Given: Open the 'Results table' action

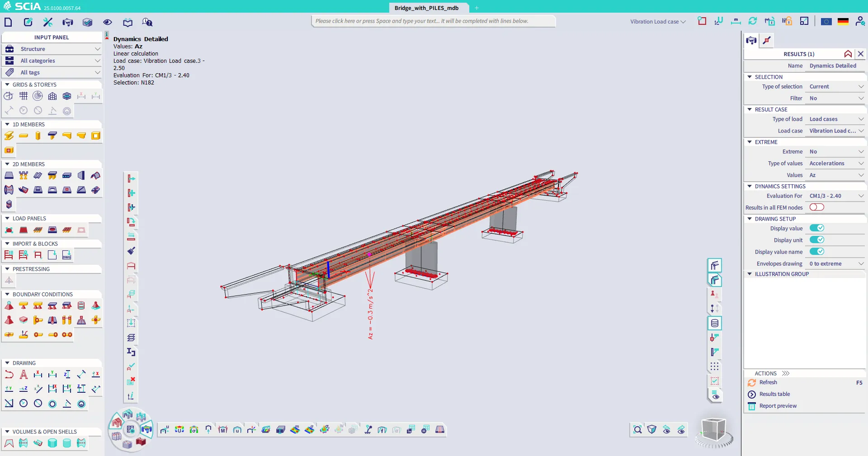Looking at the screenshot, I should click(x=774, y=394).
